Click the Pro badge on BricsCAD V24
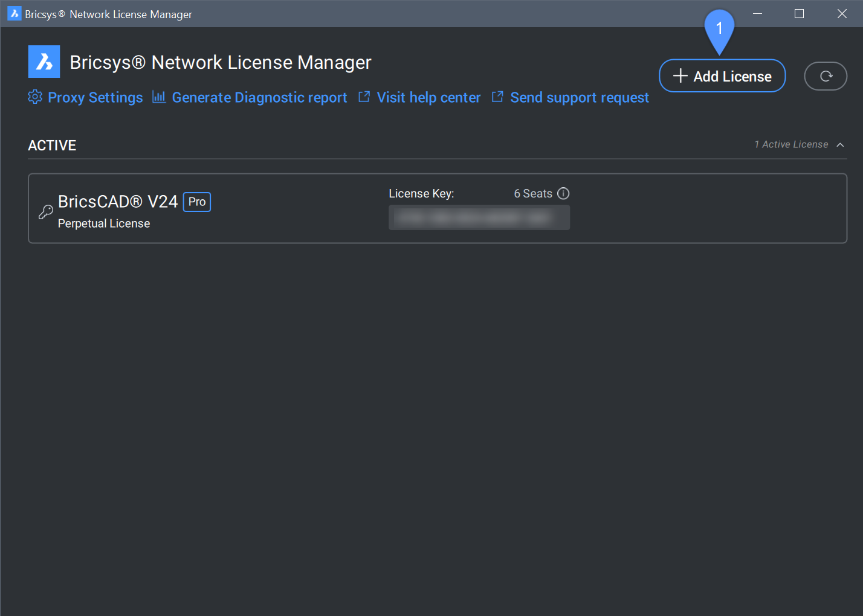Viewport: 863px width, 616px height. click(x=197, y=202)
